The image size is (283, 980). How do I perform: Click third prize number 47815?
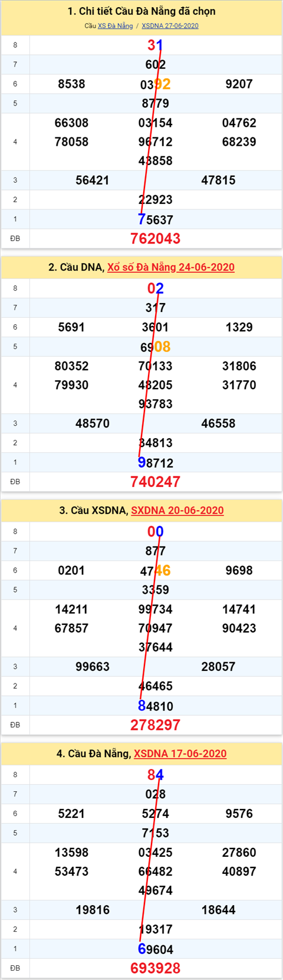point(218,180)
